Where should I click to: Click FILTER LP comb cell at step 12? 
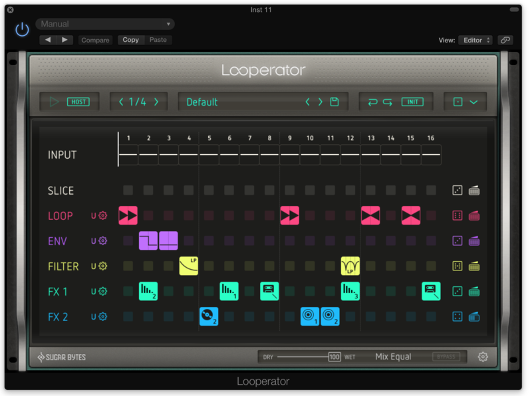click(x=350, y=266)
